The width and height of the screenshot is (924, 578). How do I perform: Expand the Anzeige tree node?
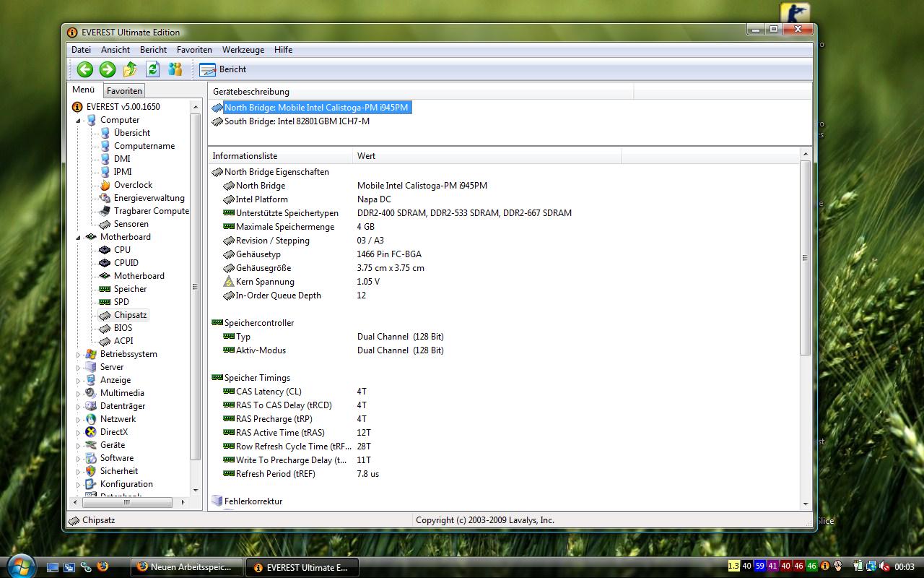pyautogui.click(x=79, y=380)
